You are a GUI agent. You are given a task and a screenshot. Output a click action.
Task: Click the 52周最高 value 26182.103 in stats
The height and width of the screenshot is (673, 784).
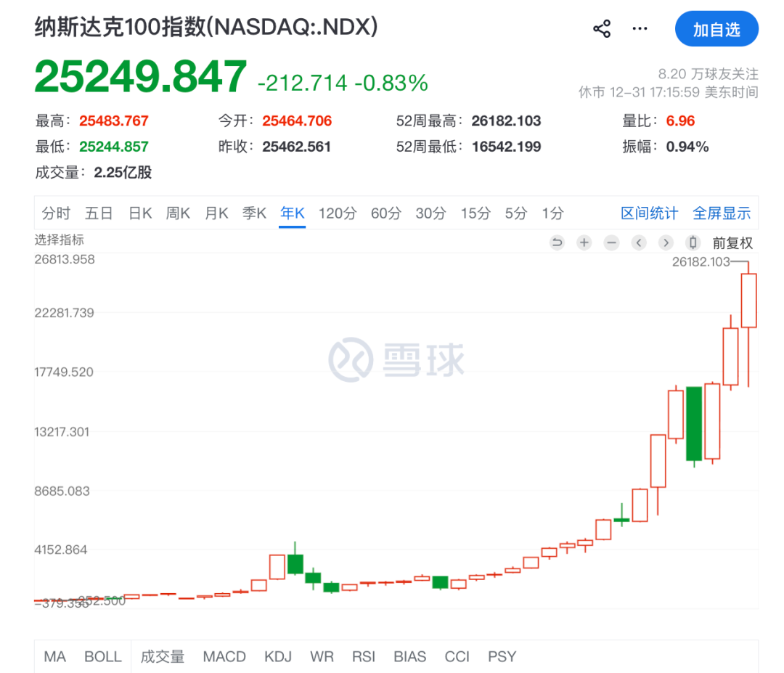(x=506, y=121)
